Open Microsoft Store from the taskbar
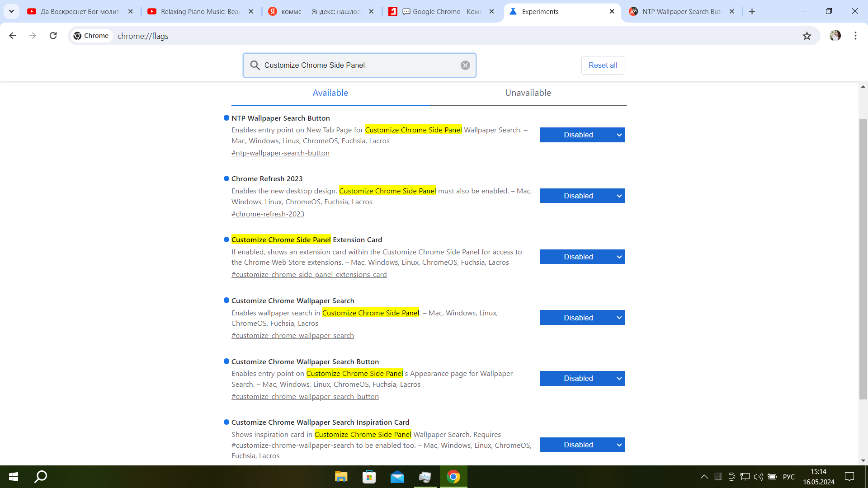Screen dimensions: 868x488 [x=369, y=477]
